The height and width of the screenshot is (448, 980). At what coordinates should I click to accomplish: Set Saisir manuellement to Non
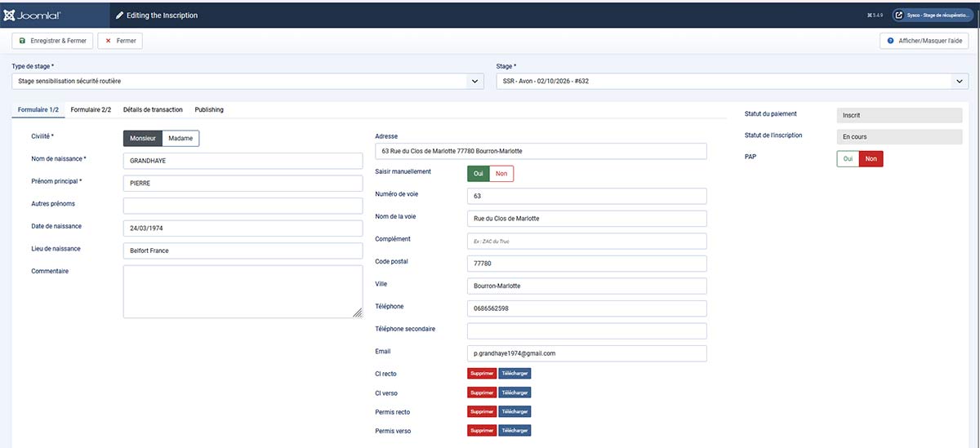click(x=501, y=174)
